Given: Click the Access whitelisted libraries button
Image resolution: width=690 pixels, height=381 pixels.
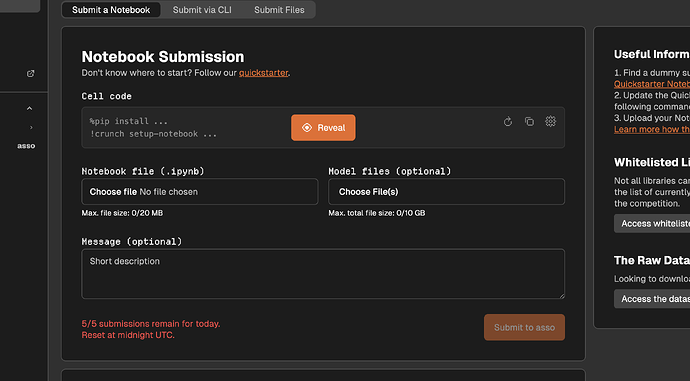Looking at the screenshot, I should 652,223.
